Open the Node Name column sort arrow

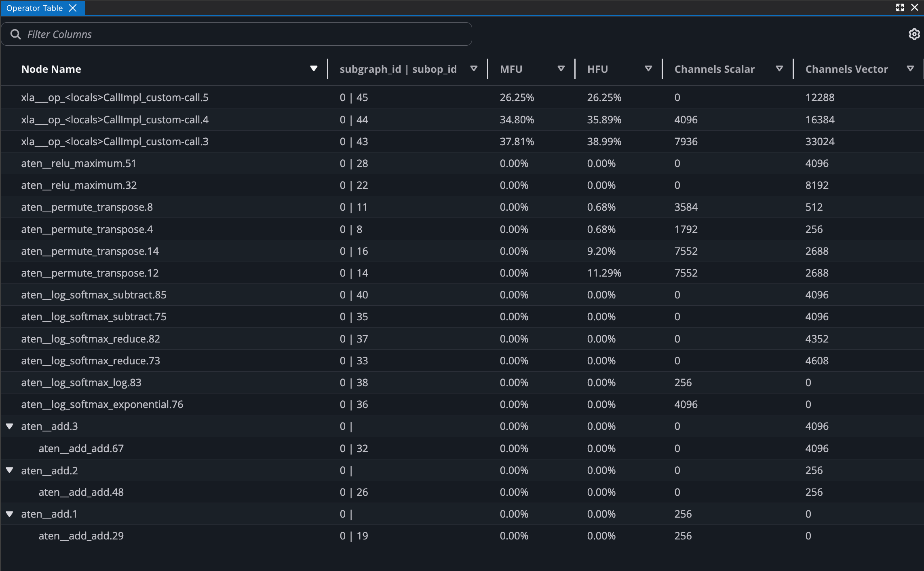point(313,69)
